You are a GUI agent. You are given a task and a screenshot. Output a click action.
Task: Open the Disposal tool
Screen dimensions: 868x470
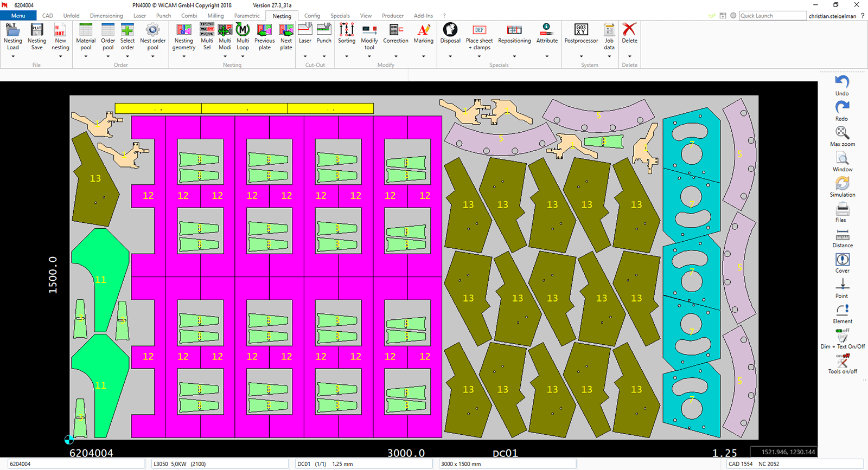(450, 31)
